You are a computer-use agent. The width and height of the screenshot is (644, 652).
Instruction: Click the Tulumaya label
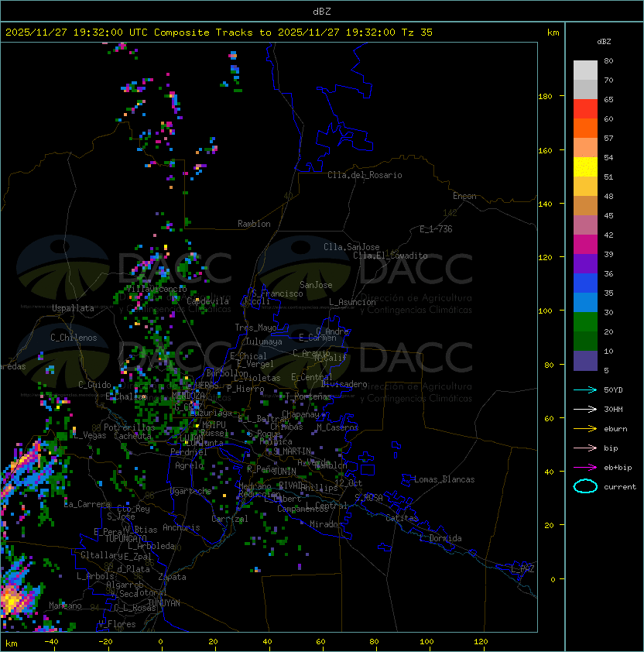[264, 341]
